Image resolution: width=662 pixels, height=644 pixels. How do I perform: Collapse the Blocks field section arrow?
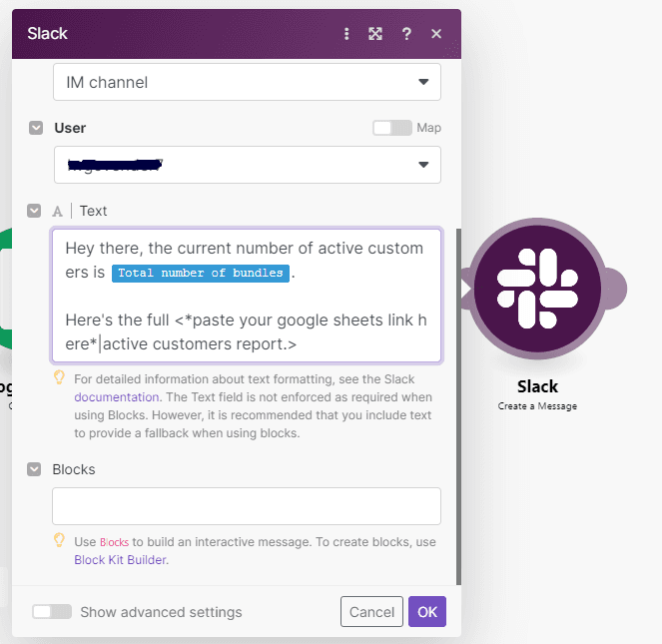36,469
